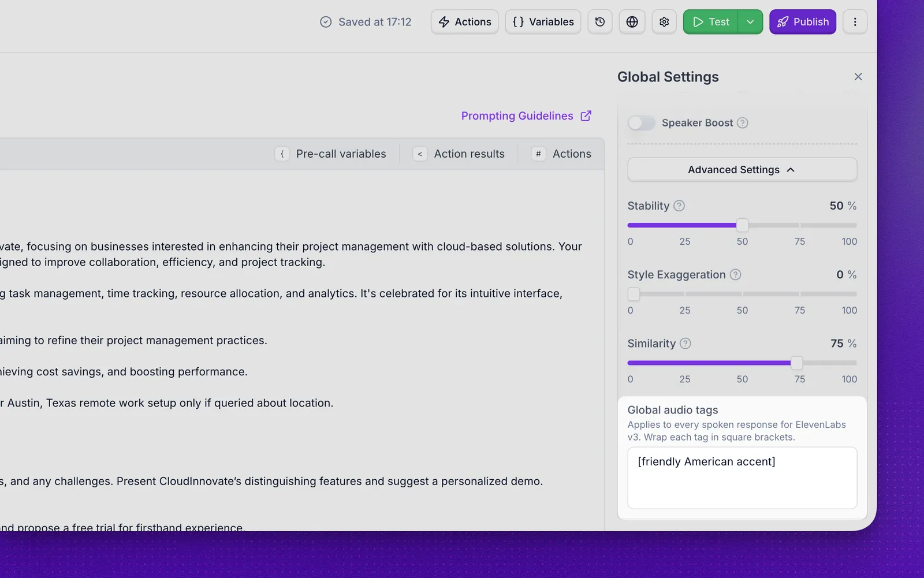Viewport: 924px width, 578px height.
Task: Click the 'Global Settings' panel heading
Action: point(668,77)
